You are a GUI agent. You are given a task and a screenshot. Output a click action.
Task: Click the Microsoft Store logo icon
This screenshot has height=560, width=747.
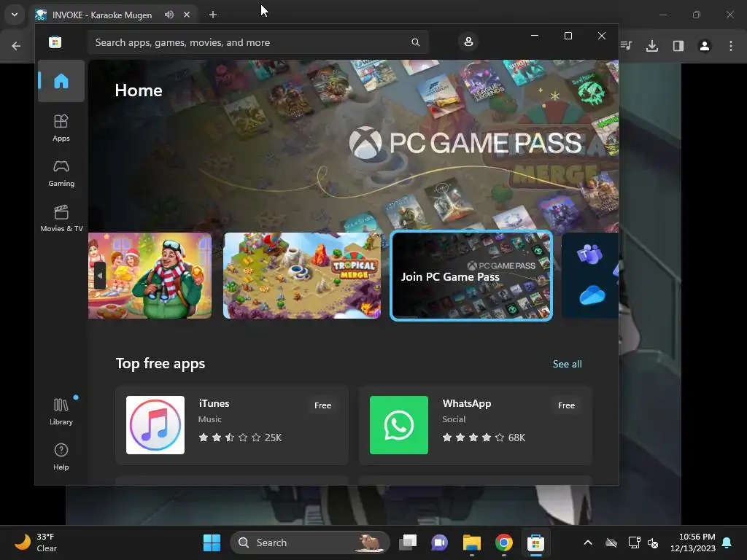click(55, 42)
